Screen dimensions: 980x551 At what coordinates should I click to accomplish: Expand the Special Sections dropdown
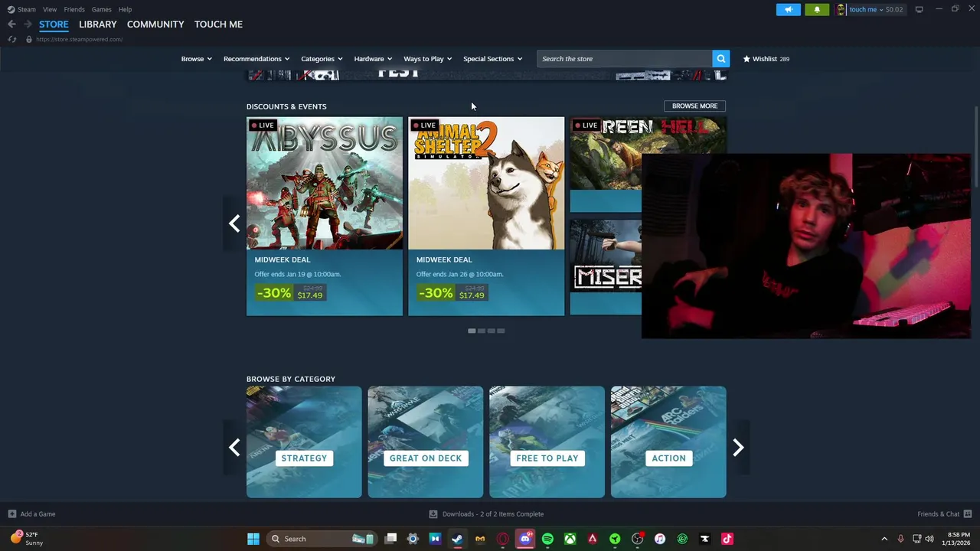click(x=492, y=59)
